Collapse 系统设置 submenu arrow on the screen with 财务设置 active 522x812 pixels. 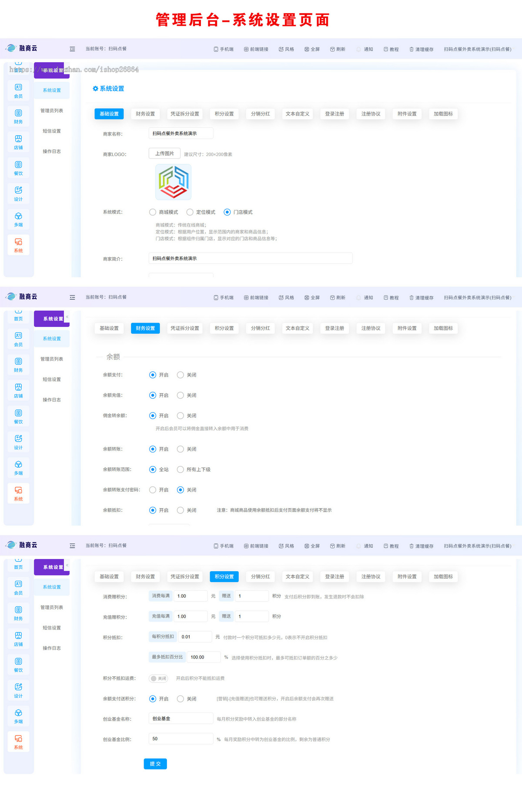click(x=67, y=317)
